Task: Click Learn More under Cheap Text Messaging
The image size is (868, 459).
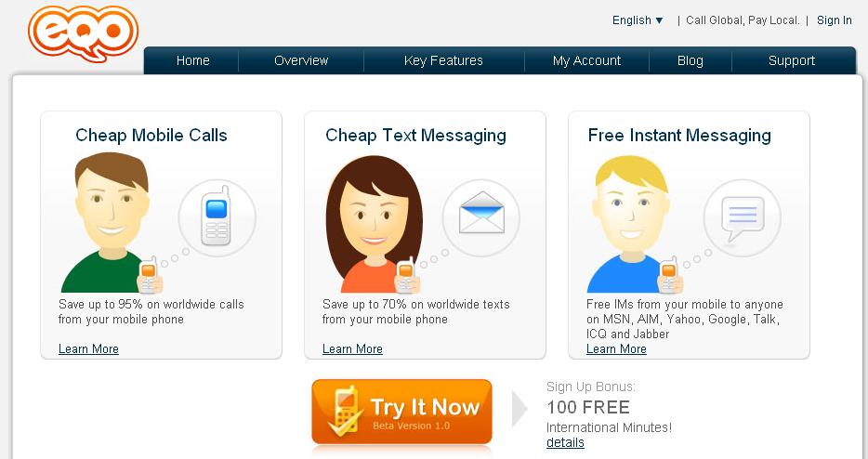Action: [x=352, y=348]
